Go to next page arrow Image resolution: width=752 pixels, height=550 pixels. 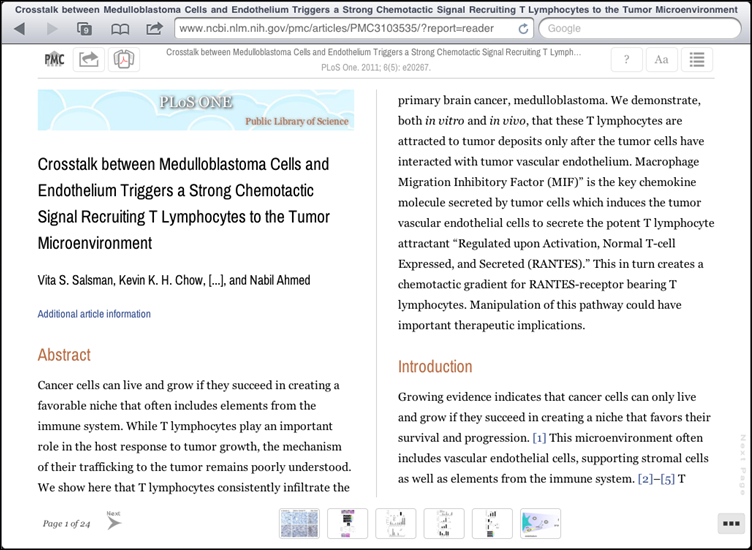tap(113, 521)
